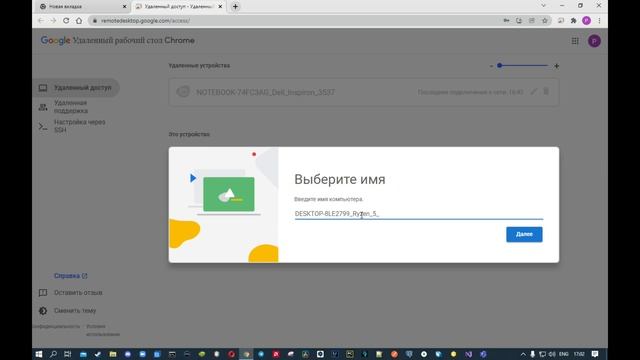This screenshot has width=640, height=360.
Task: Reload the page with the refresh icon
Action: pos(66,20)
